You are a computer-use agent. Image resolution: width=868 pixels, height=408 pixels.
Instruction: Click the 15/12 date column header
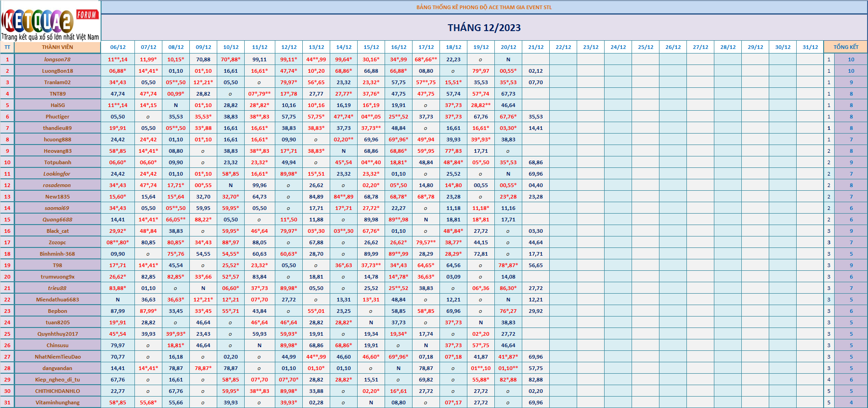pos(371,47)
